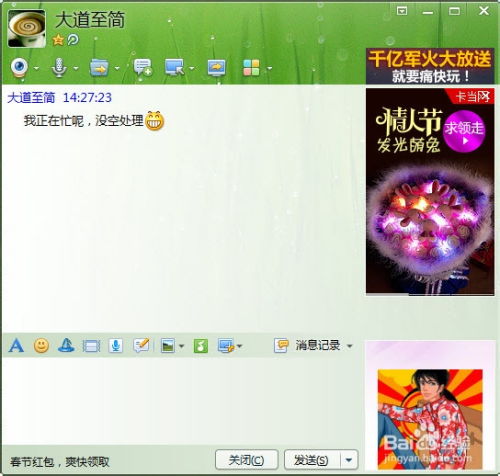Send a window shake with the vibrate icon
500x476 pixels.
tap(91, 346)
